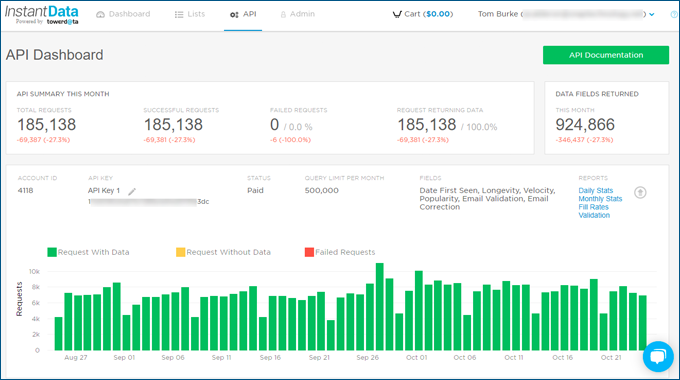Toggle Request With Data legend swatch
This screenshot has width=680, height=380.
click(52, 252)
